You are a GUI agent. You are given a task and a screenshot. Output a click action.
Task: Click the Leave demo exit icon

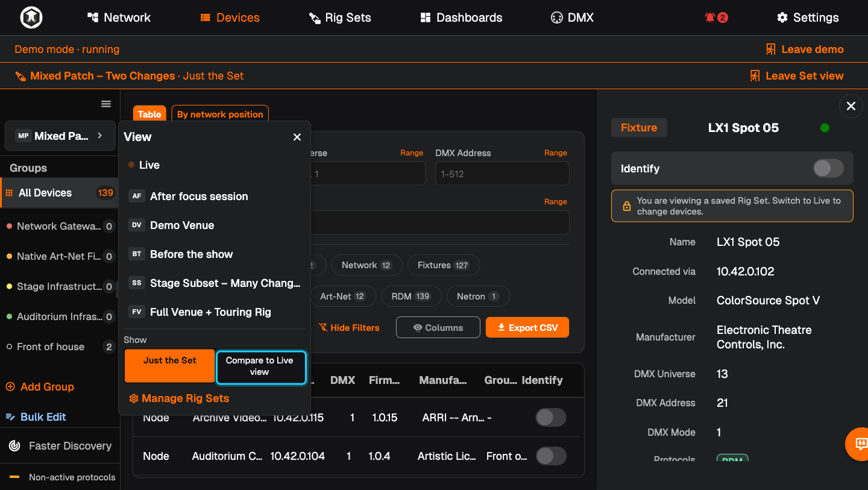771,49
